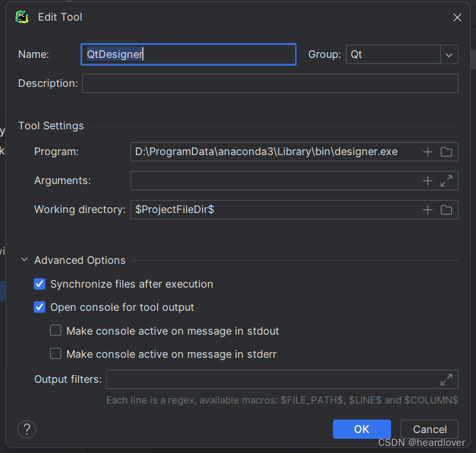Viewport: 476px width, 453px height.
Task: Enable Make console active on stderr
Action: tap(55, 354)
